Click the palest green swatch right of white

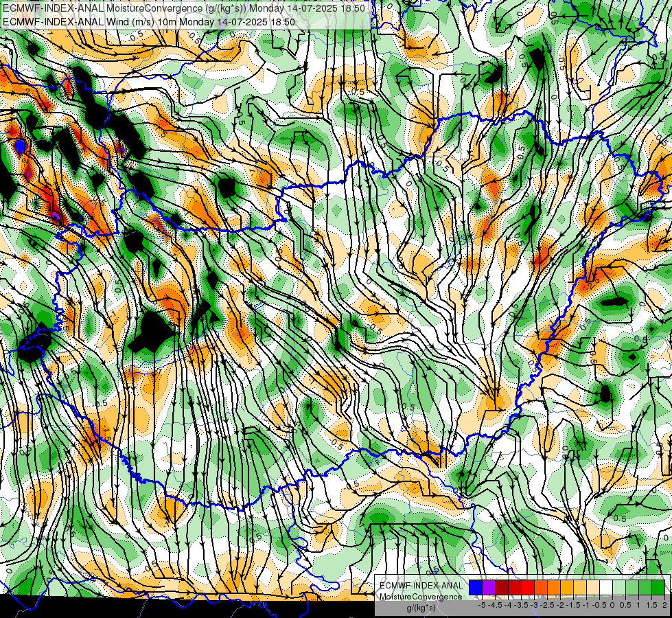tap(619, 587)
